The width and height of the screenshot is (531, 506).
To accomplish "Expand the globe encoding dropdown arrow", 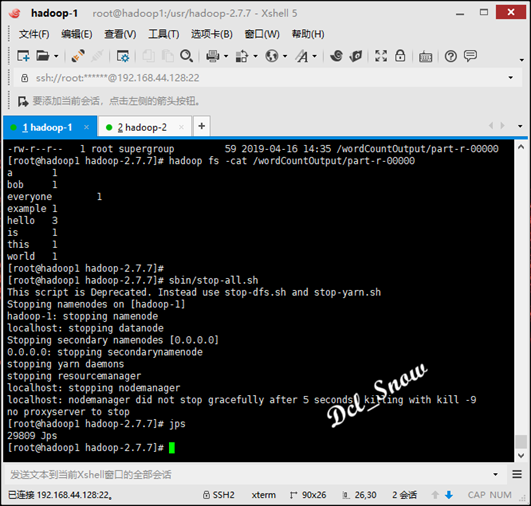I will point(285,56).
